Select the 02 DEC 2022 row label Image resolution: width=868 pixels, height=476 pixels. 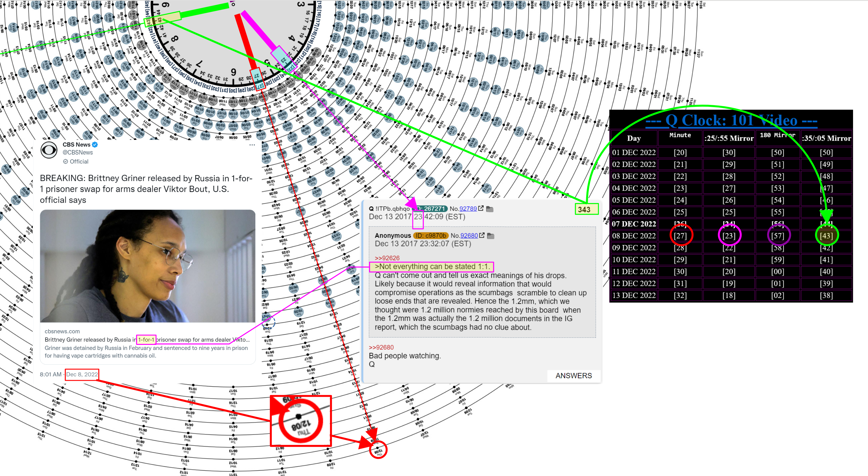click(x=634, y=164)
